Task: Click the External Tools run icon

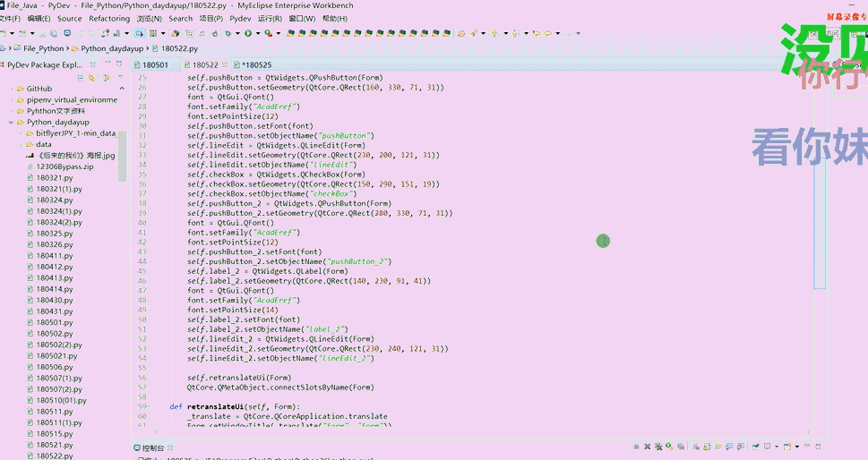Action: (269, 33)
